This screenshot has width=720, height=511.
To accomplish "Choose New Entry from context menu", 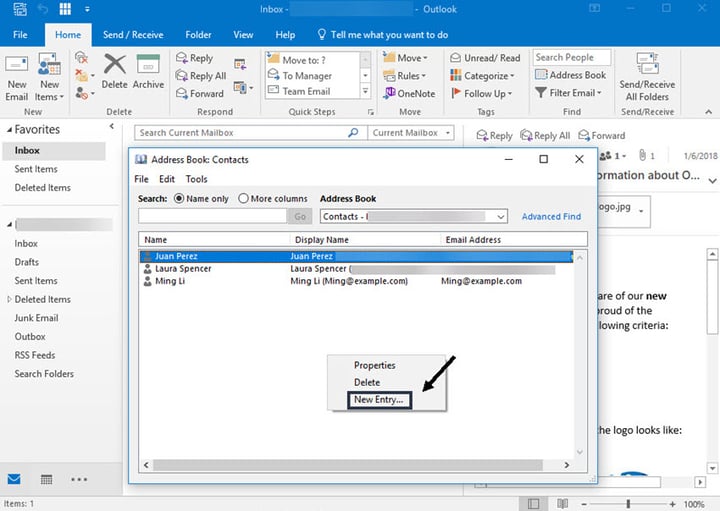I will pyautogui.click(x=379, y=399).
